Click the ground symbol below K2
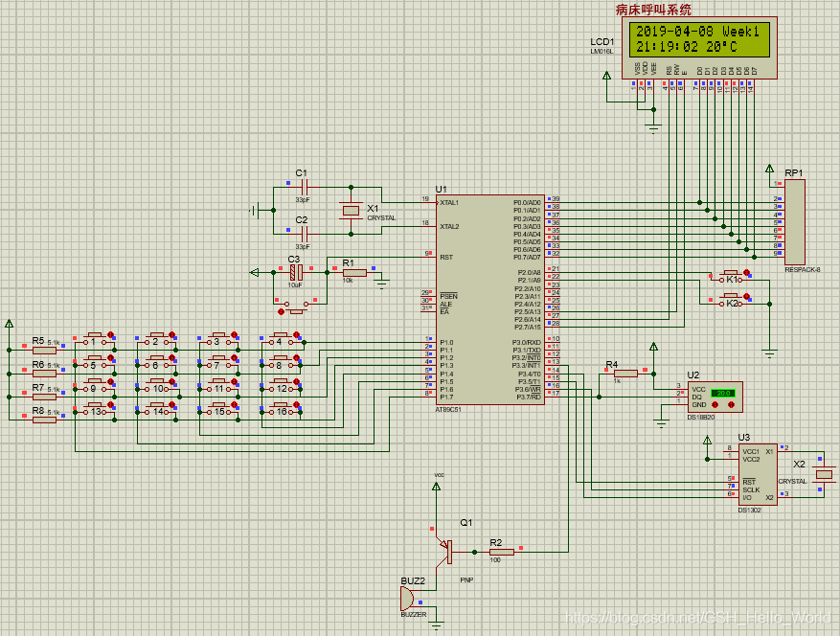Image resolution: width=840 pixels, height=636 pixels. pyautogui.click(x=769, y=354)
